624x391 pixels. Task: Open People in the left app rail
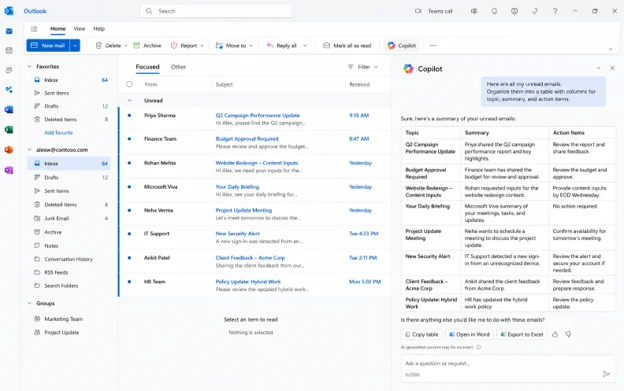pos(9,70)
